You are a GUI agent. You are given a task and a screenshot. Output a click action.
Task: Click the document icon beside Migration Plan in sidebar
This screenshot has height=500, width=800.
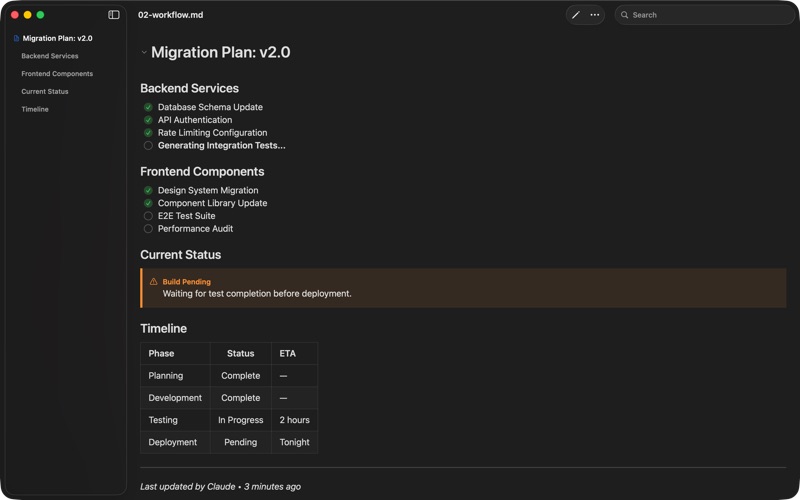[16, 38]
